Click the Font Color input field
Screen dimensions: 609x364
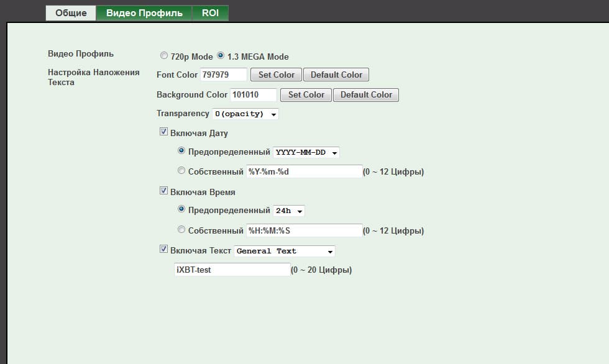[x=223, y=75]
